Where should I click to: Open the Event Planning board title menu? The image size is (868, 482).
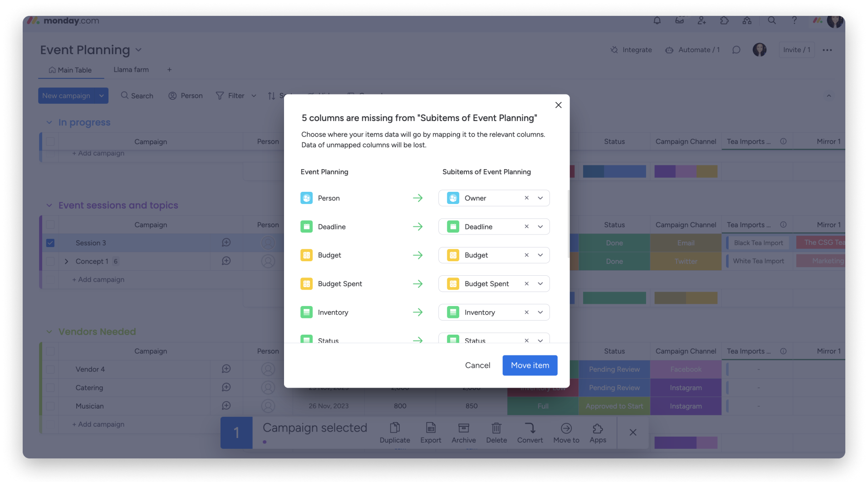[x=138, y=50]
